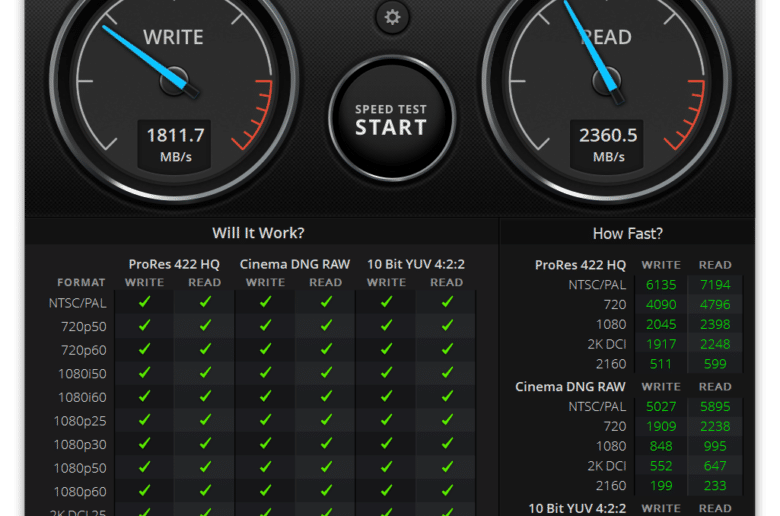Click the Cinema DNG NTSC/PAL write value 5027

coord(661,407)
